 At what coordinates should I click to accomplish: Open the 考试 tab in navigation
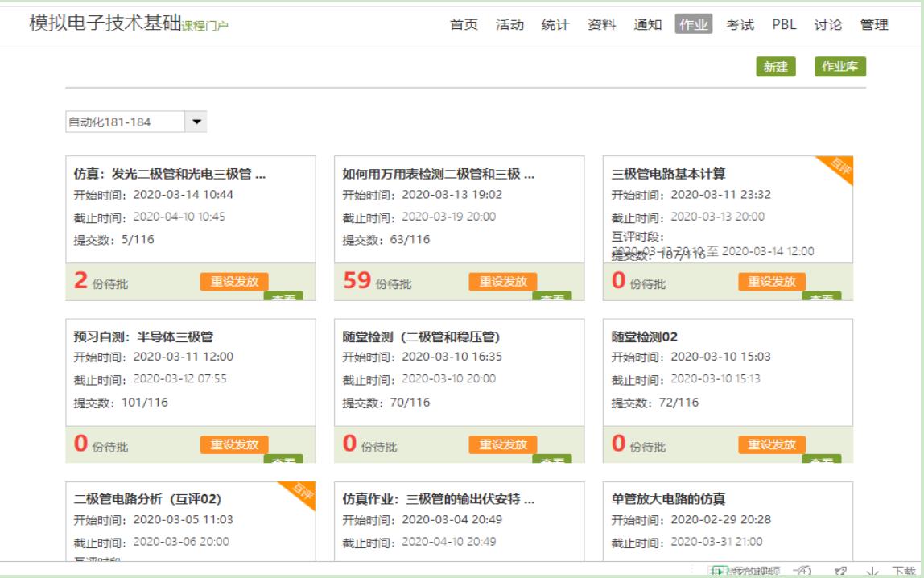(740, 24)
